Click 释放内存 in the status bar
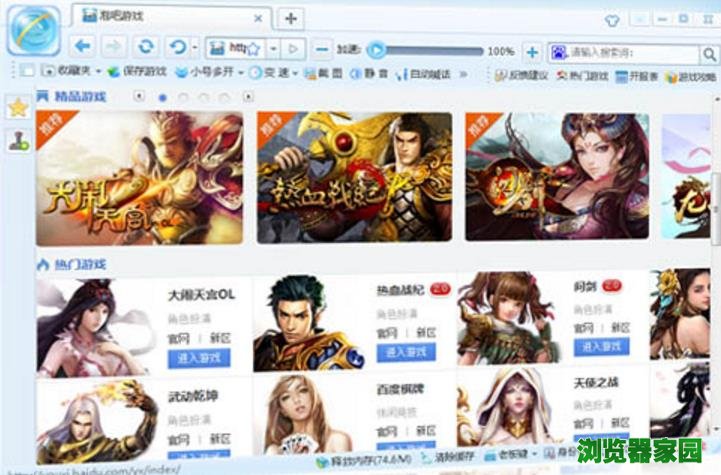721x475 pixels. 364,458
